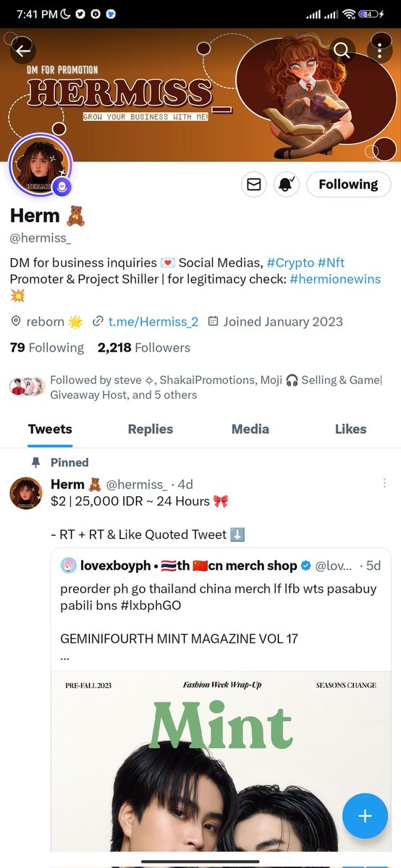This screenshot has width=401, height=868.
Task: Switch to the Likes tab
Action: (350, 429)
